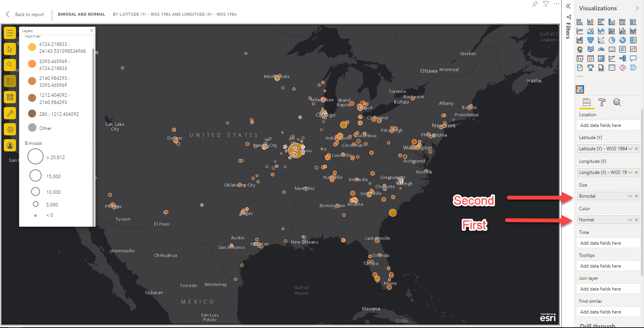Screen dimensions: 644x328
Task: Toggle the layers list tool button
Action: 10,81
